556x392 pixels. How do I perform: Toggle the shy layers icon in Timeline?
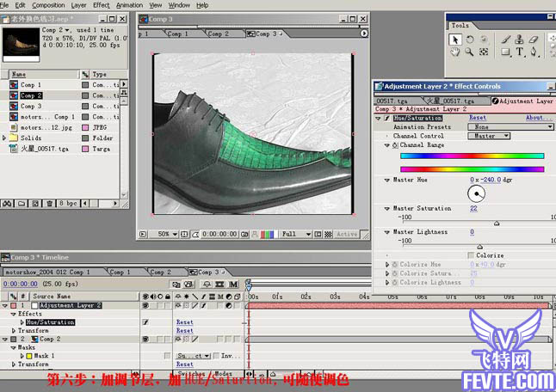coord(207,285)
